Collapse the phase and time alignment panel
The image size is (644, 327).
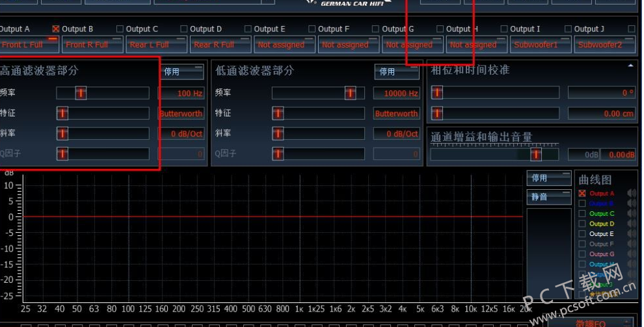(x=630, y=66)
